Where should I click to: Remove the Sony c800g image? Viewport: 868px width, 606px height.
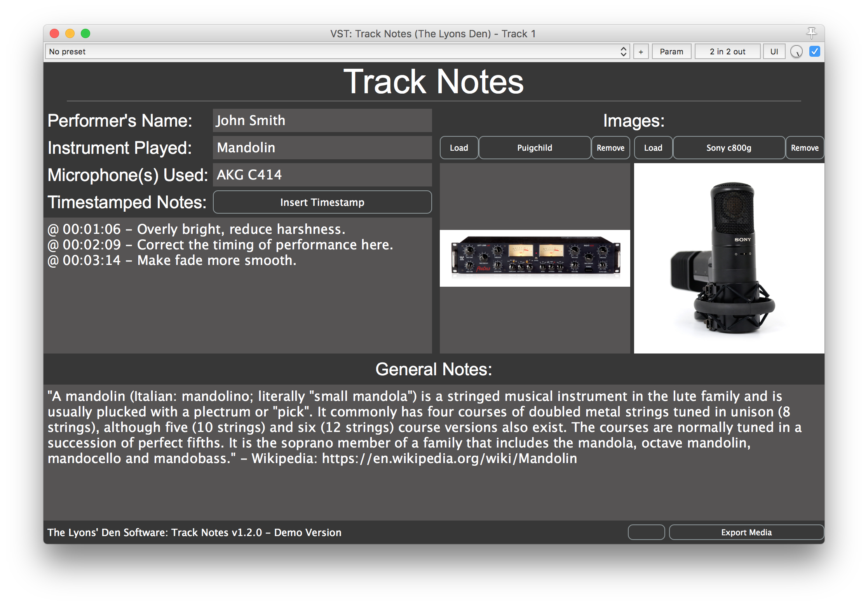[805, 148]
